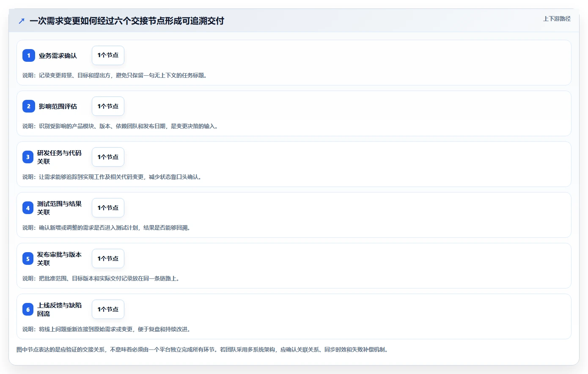The image size is (588, 374).
Task: Click 1个节点 button for 影响范围评估
Action: click(x=108, y=106)
